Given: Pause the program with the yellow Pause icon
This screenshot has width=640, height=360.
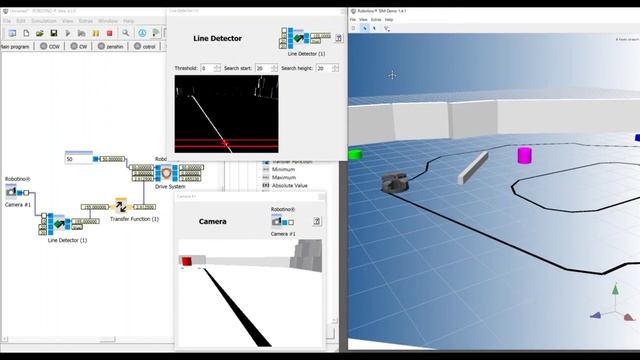Looking at the screenshot, I should tap(96, 33).
